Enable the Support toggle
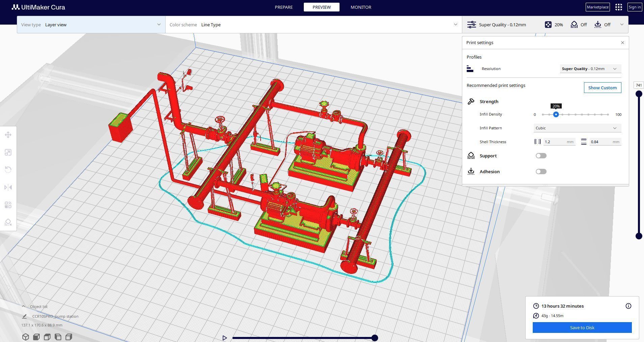 (x=541, y=156)
